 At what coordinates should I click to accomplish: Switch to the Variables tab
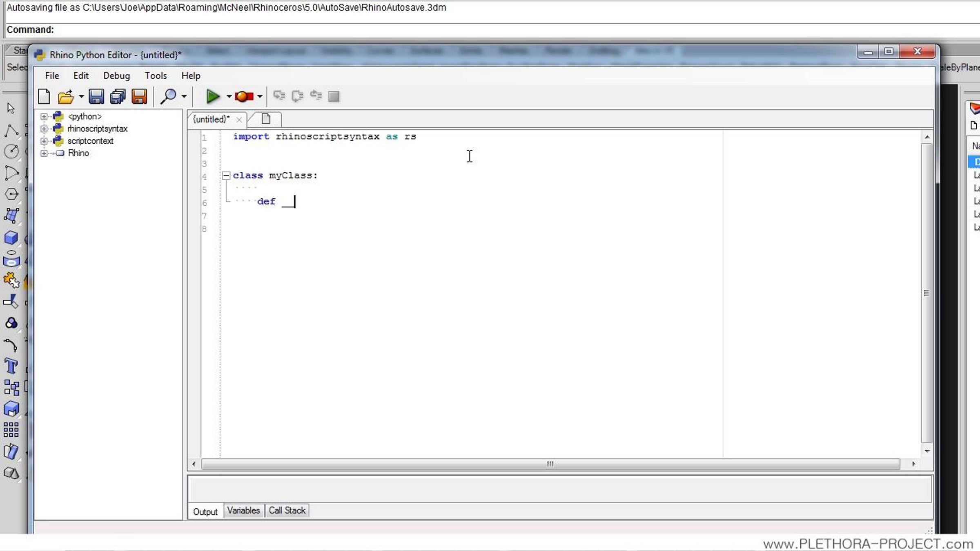coord(243,511)
